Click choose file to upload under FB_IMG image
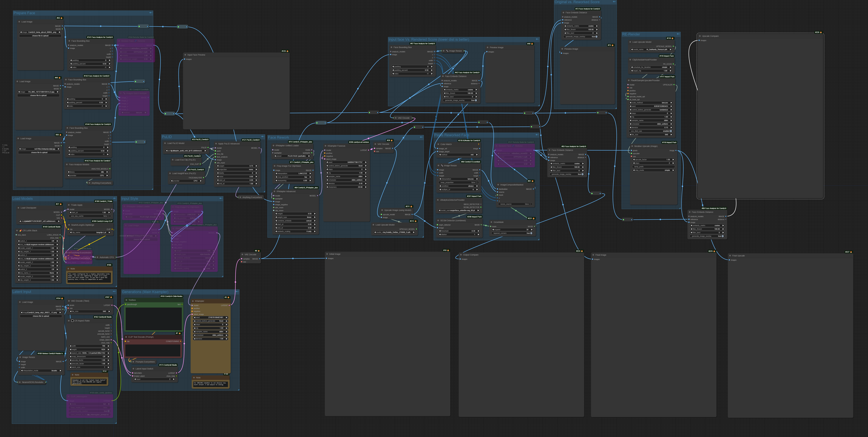The image size is (868, 437). click(x=38, y=95)
